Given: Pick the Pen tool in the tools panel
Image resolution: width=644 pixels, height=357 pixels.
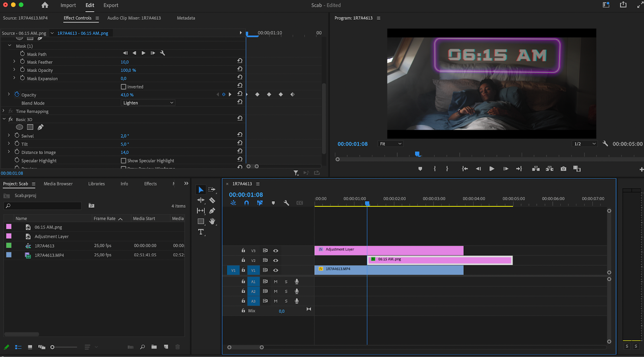Looking at the screenshot, I should point(212,211).
